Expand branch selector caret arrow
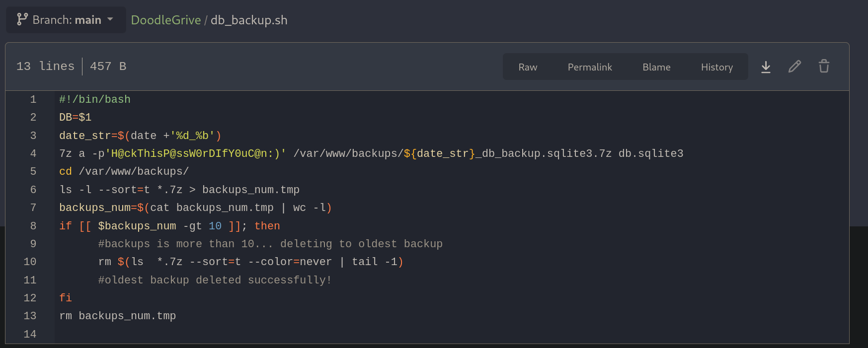 110,20
